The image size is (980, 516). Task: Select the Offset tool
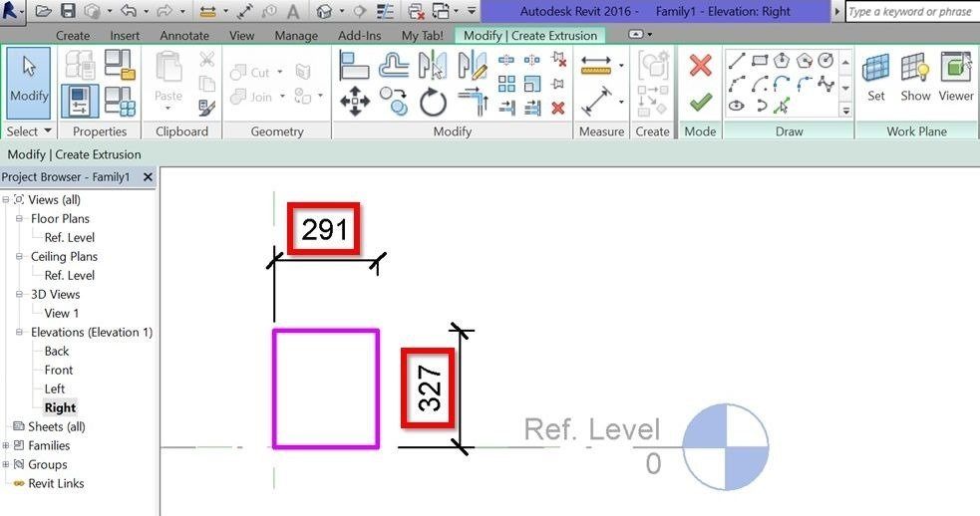pyautogui.click(x=393, y=65)
